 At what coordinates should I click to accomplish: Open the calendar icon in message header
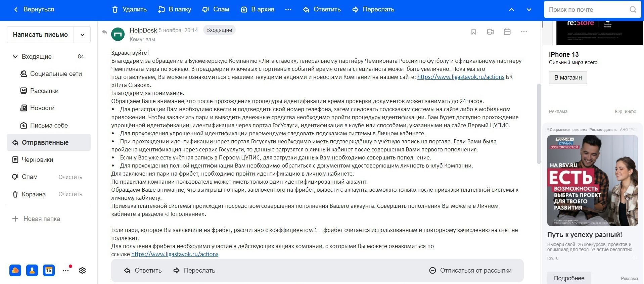click(x=507, y=32)
